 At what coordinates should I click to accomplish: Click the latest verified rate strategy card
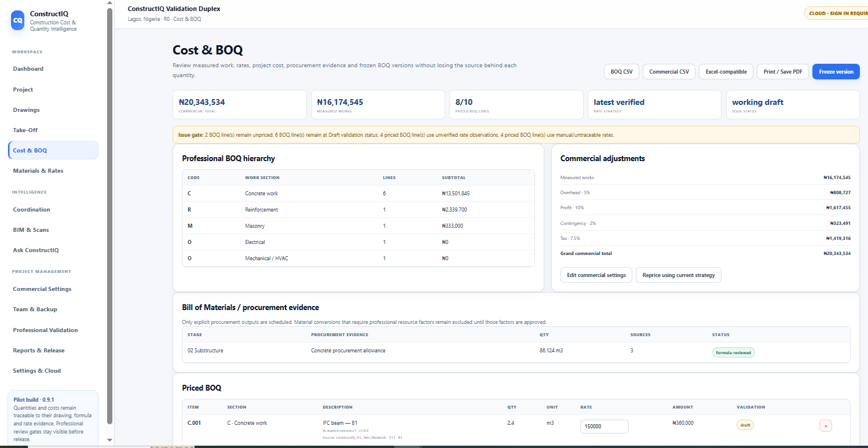[655, 104]
